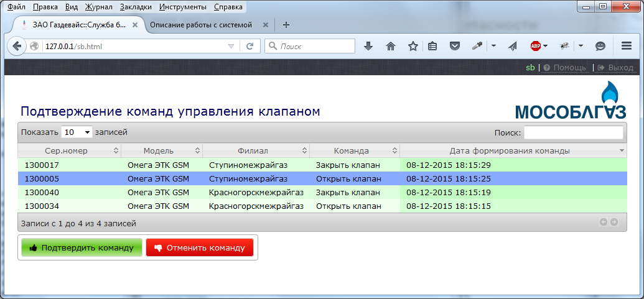The width and height of the screenshot is (644, 299).
Task: Click the address bar 127.0.0.1/sb.html
Action: (x=136, y=47)
